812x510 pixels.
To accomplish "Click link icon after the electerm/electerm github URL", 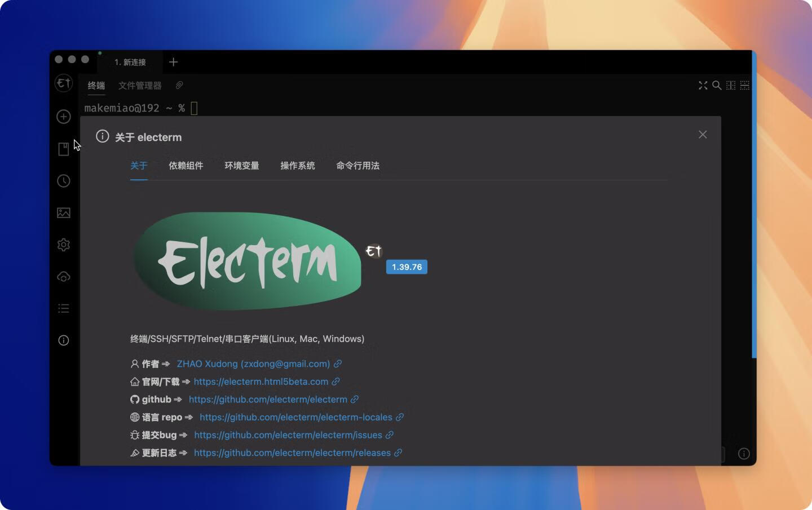I will [355, 400].
